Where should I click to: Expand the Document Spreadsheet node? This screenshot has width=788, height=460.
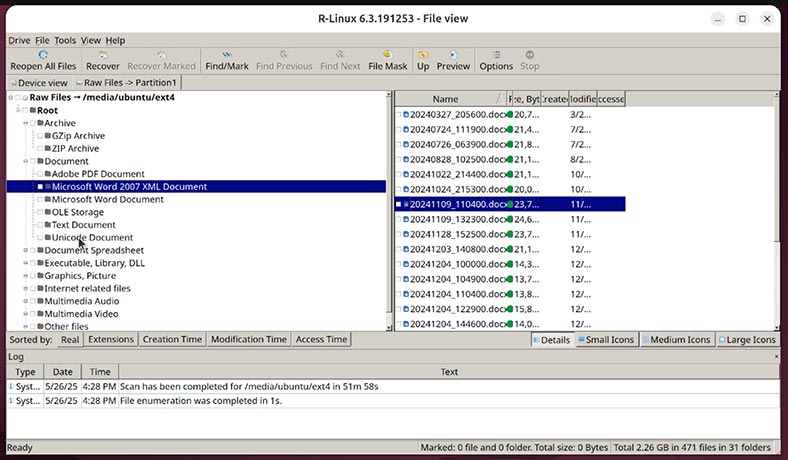click(x=25, y=250)
